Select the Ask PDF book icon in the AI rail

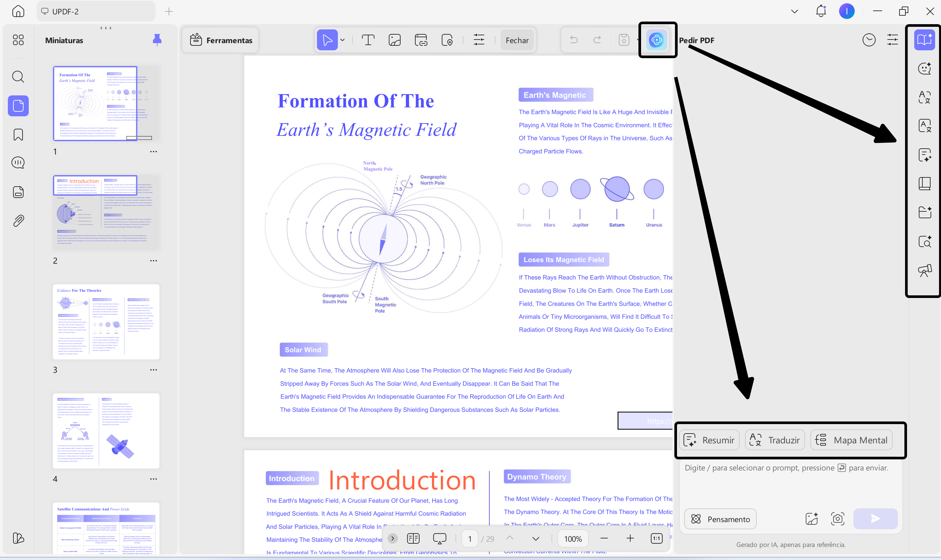click(x=924, y=40)
